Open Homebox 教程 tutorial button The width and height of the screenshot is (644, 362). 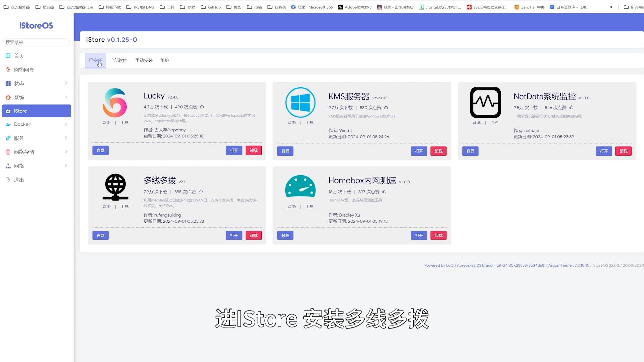285,236
